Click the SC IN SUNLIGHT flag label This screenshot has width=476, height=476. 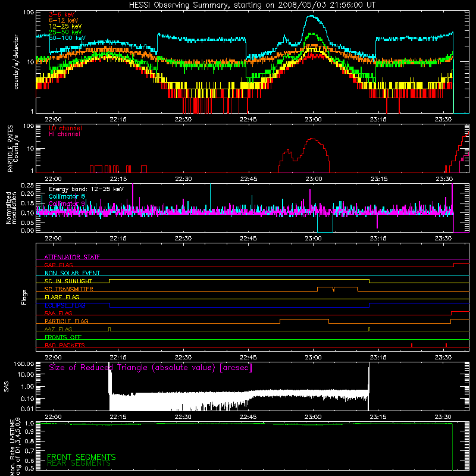click(x=68, y=281)
